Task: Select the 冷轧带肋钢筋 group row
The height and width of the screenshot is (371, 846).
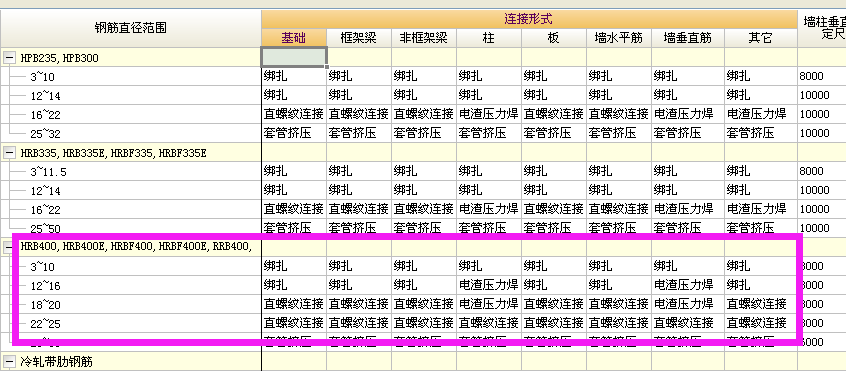Action: [x=131, y=361]
